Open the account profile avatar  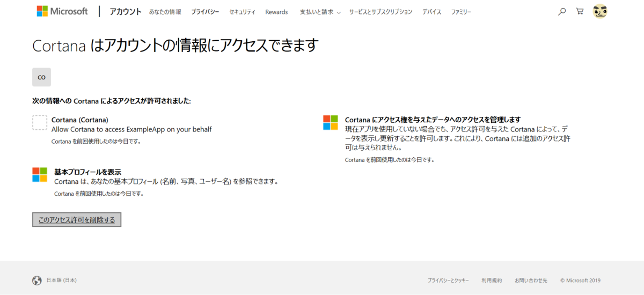(x=600, y=11)
